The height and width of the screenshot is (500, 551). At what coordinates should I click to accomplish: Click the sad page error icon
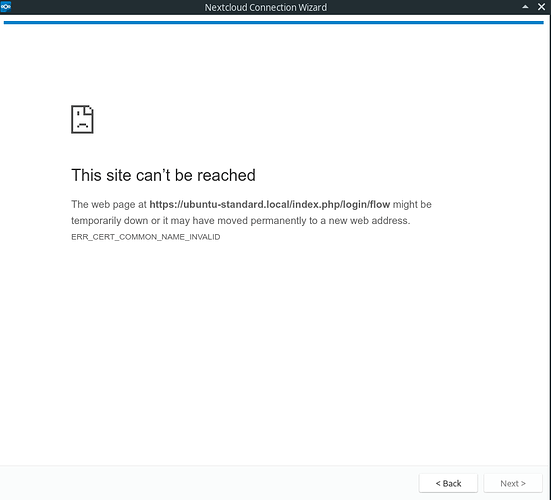82,119
